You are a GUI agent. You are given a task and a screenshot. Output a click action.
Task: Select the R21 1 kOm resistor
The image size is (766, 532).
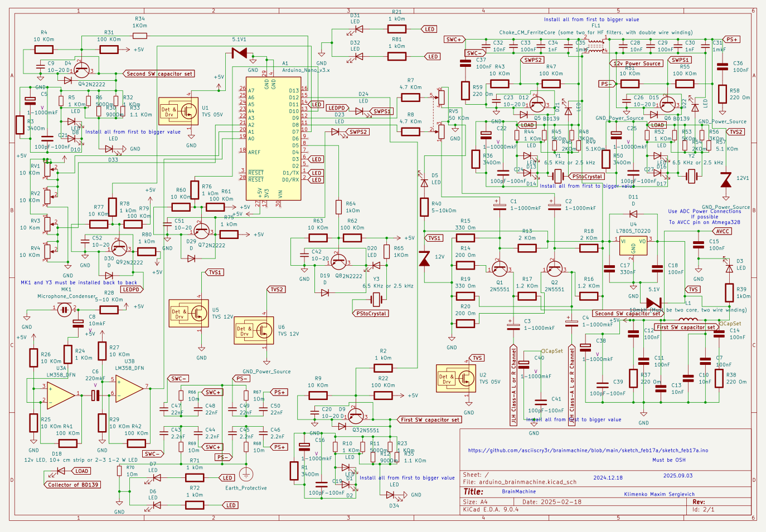pyautogui.click(x=397, y=29)
